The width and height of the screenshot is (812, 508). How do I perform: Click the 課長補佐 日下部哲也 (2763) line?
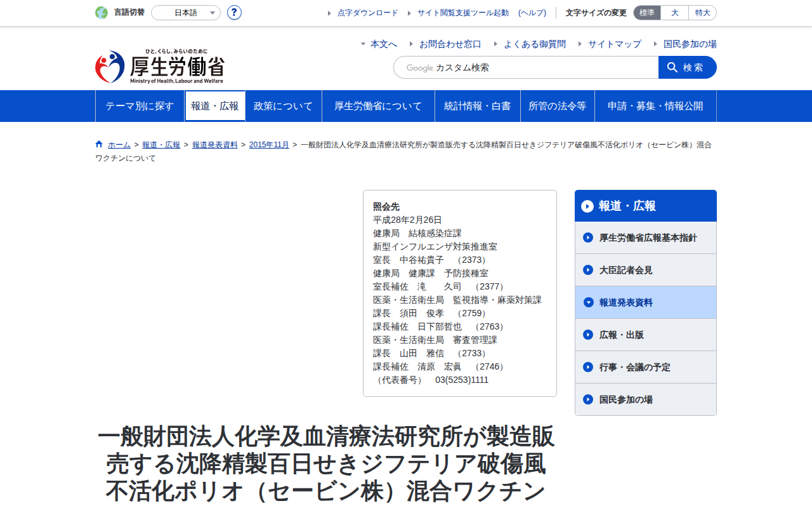[440, 326]
